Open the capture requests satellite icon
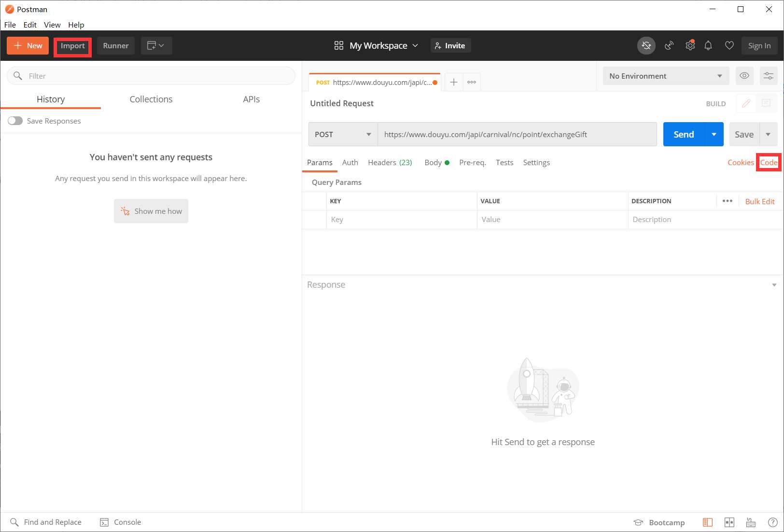784x532 pixels. (669, 46)
